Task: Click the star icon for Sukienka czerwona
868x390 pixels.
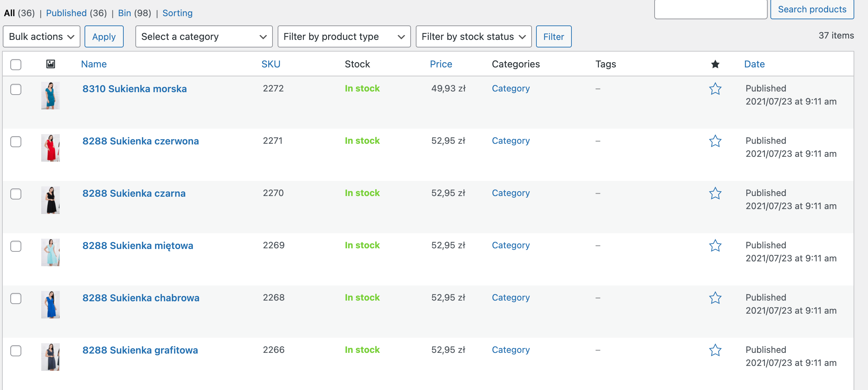Action: tap(715, 141)
